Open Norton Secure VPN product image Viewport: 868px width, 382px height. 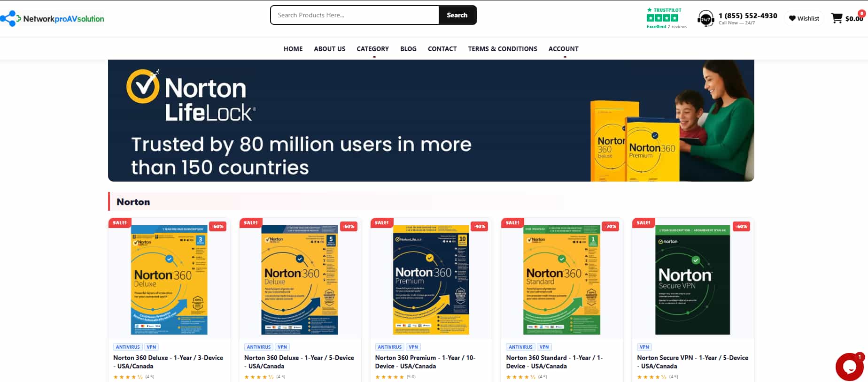[x=693, y=280]
